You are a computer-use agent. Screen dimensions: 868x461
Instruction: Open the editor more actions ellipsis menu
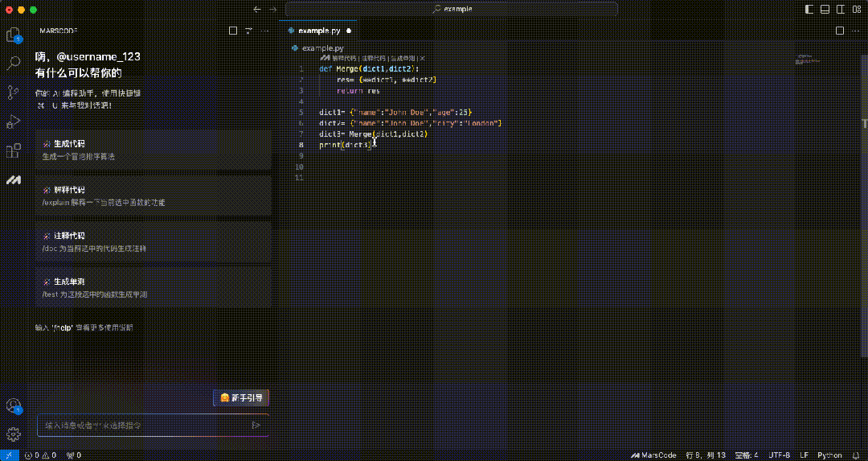(x=855, y=31)
